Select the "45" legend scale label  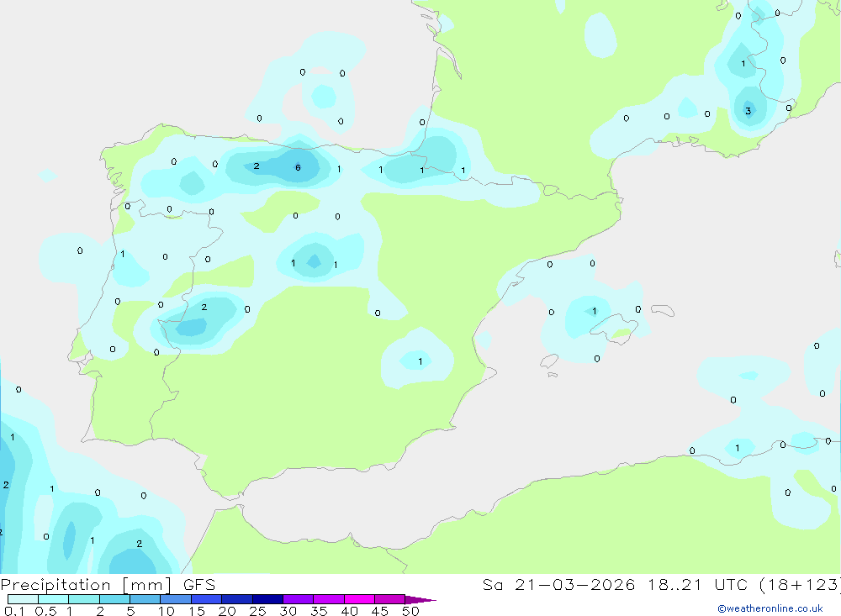(380, 611)
